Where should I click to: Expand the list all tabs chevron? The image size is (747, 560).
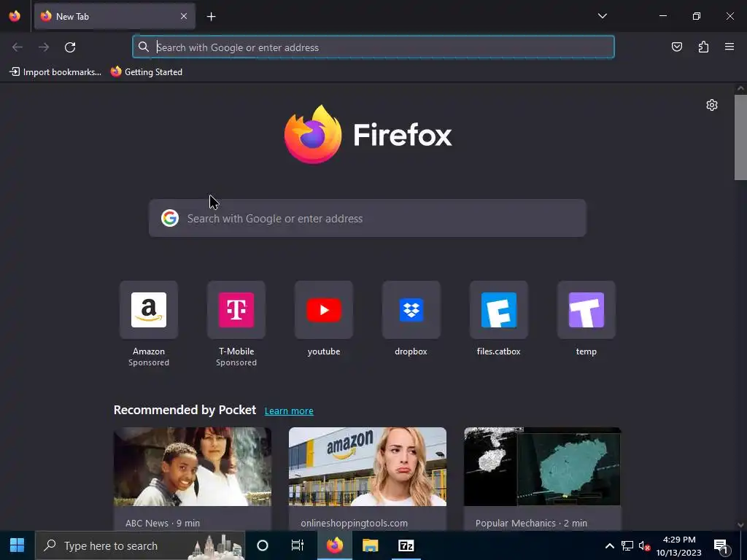click(602, 16)
